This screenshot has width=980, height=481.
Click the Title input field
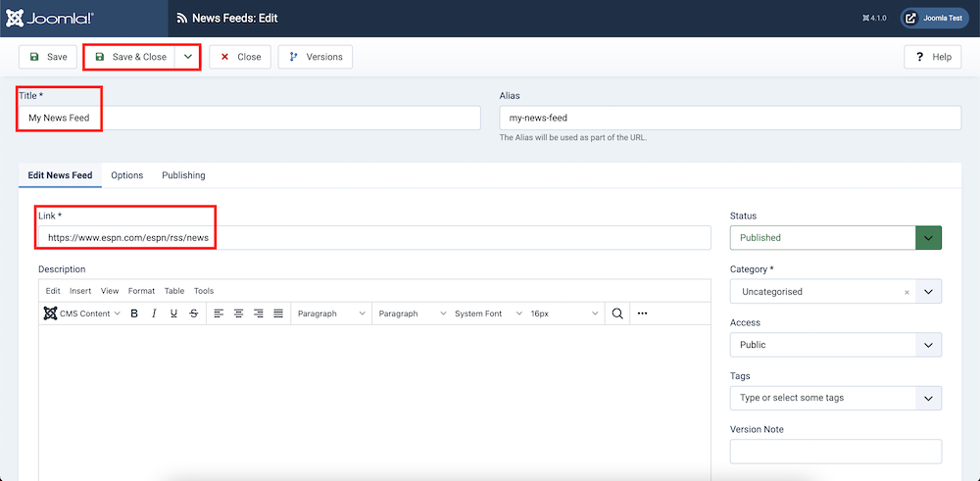point(249,118)
